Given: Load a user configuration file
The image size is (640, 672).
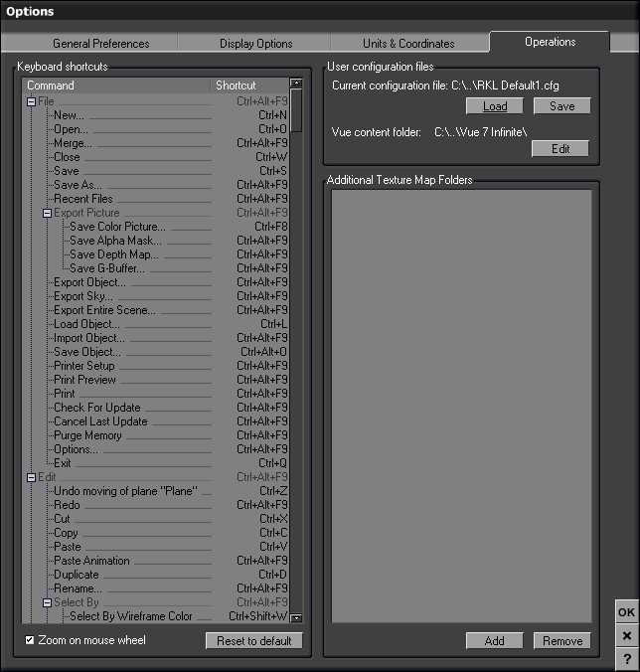Looking at the screenshot, I should click(x=494, y=106).
